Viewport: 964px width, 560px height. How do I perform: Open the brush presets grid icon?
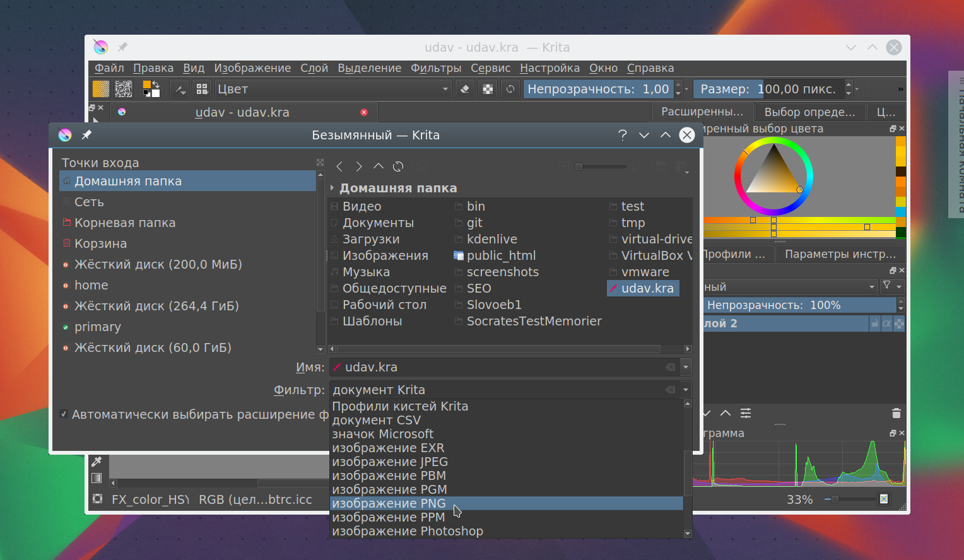pos(202,89)
